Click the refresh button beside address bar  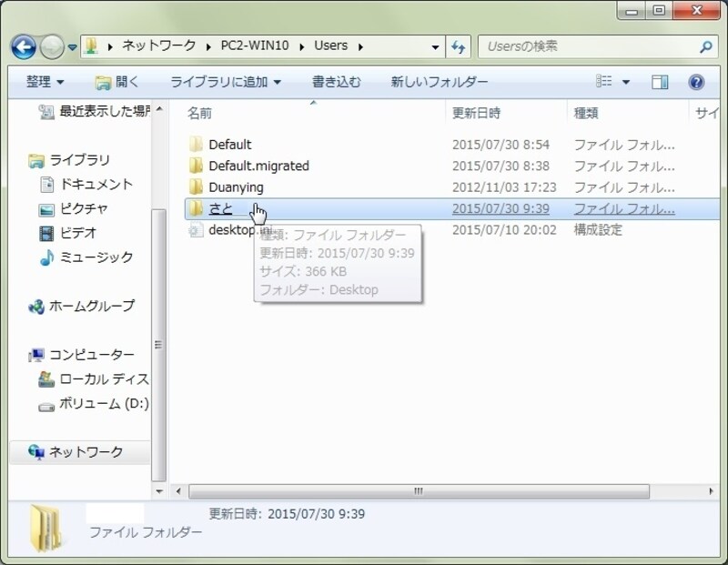tap(458, 46)
